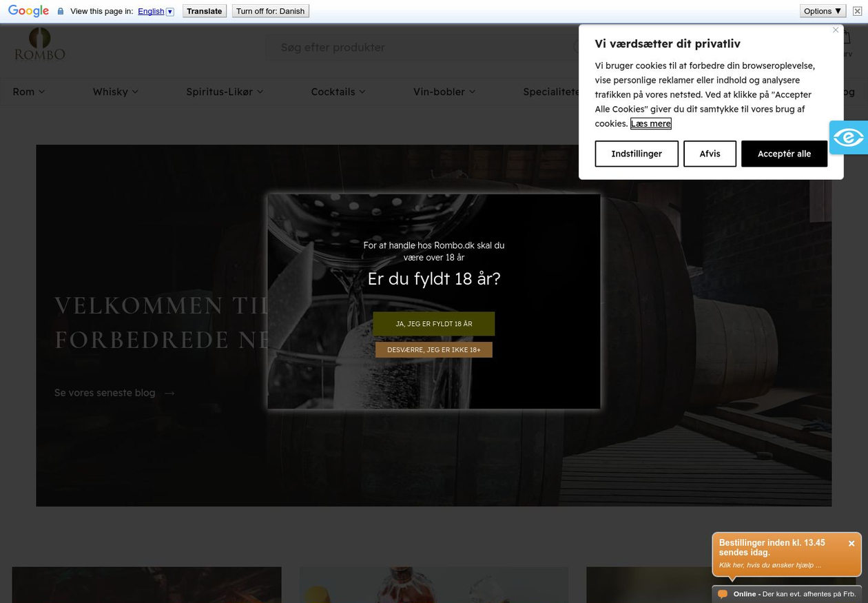Open the accessibility eye widget
The width and height of the screenshot is (868, 603).
[848, 137]
